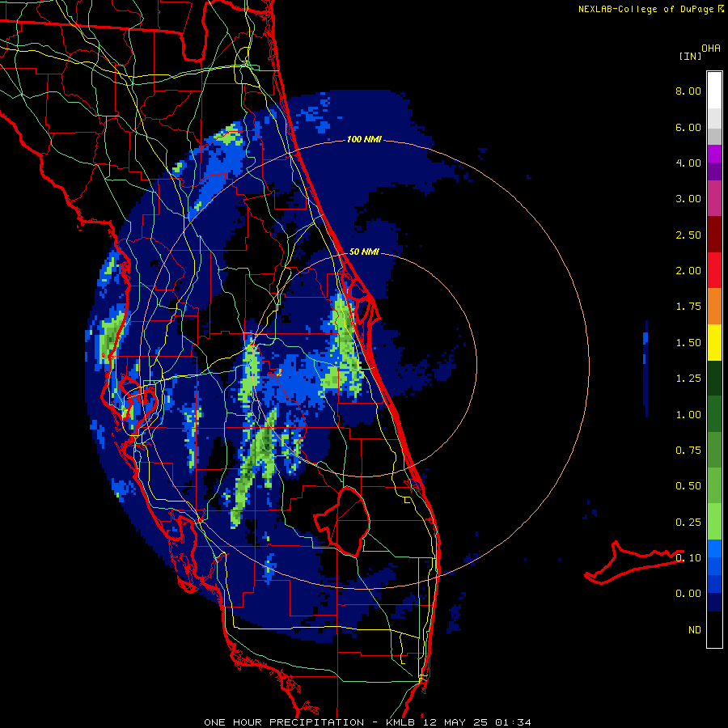The image size is (728, 728).
Task: Select the 1.00 legend value
Action: coord(688,415)
